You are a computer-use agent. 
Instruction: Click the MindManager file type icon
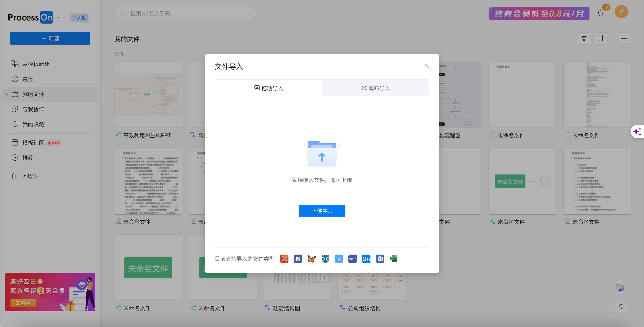coord(298,259)
